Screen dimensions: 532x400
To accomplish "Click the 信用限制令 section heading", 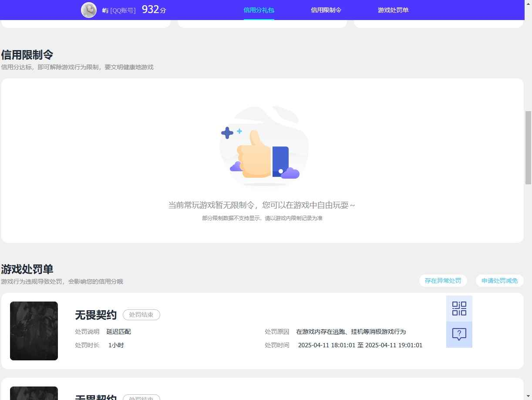I will tap(27, 55).
